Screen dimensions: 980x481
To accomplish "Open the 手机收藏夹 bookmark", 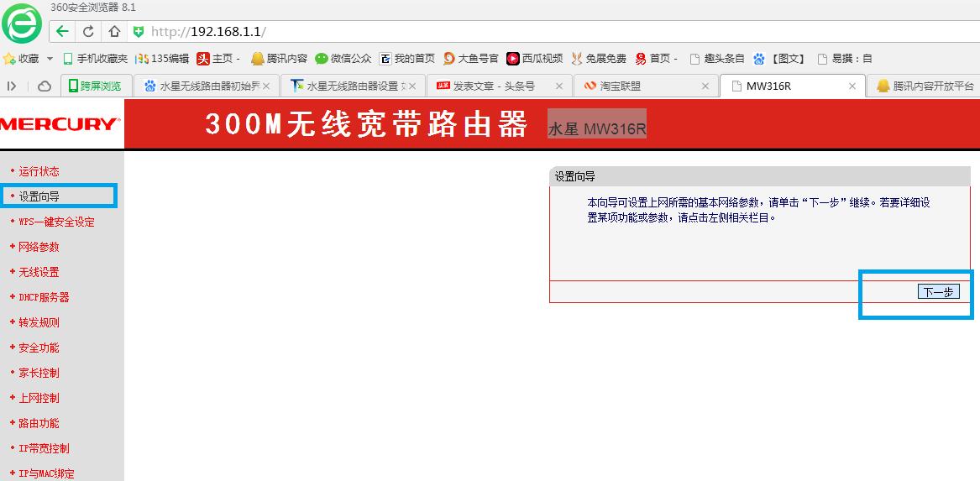I will click(x=95, y=59).
